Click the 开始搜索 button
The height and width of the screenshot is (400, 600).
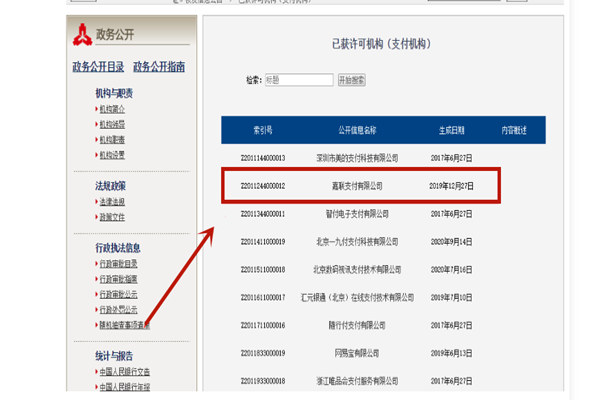pos(351,80)
